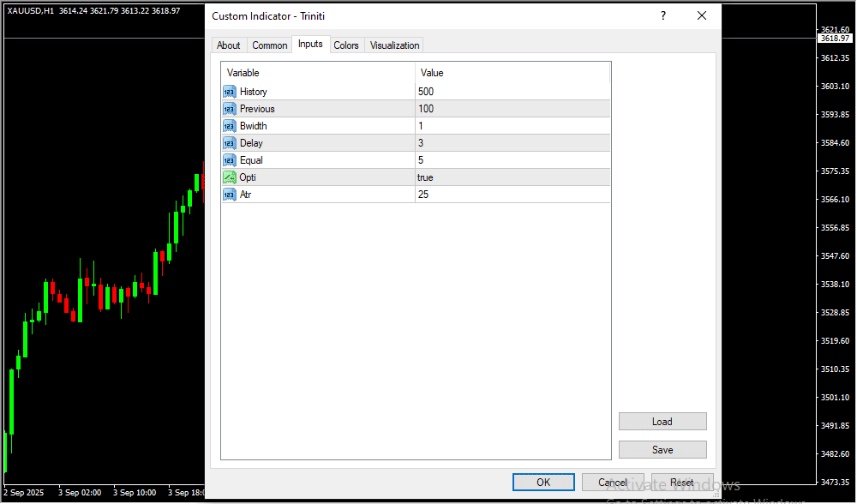857x504 pixels.
Task: Open the Common tab
Action: tap(270, 45)
